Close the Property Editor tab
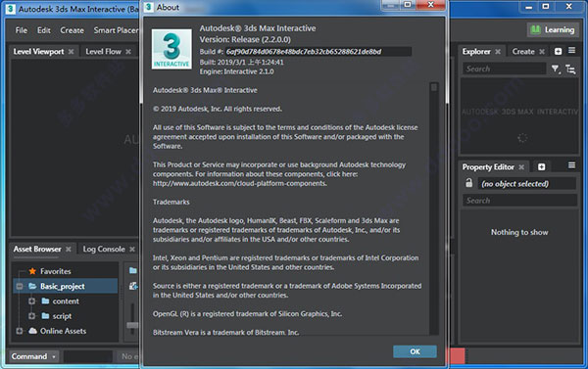The height and width of the screenshot is (369, 588). (521, 167)
